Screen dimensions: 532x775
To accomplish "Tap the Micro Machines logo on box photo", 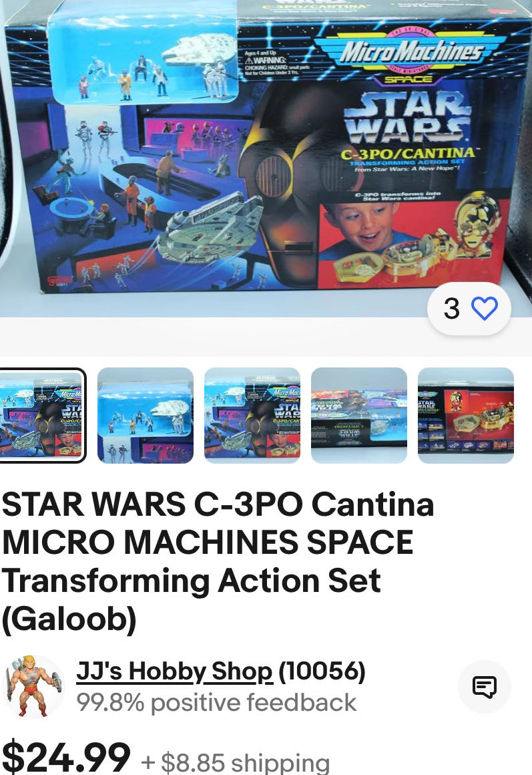I will pyautogui.click(x=409, y=53).
